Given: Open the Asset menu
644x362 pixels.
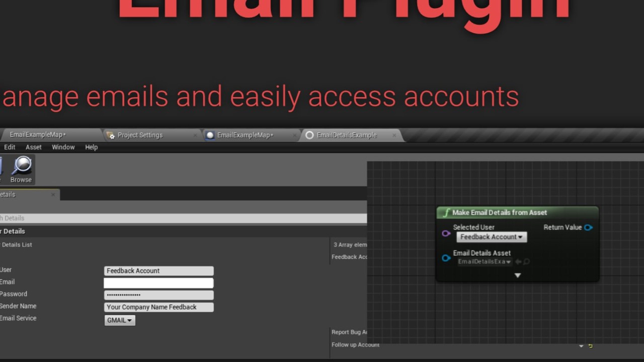Looking at the screenshot, I should (34, 147).
